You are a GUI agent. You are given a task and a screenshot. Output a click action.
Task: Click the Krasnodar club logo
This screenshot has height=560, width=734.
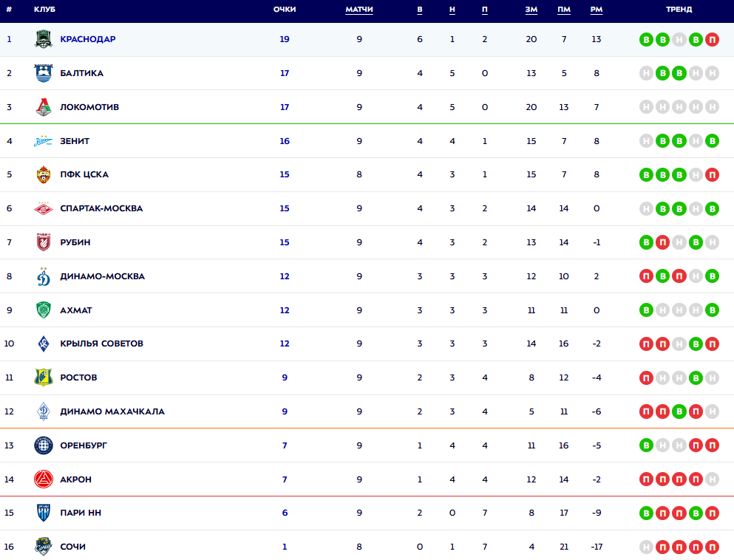[44, 39]
